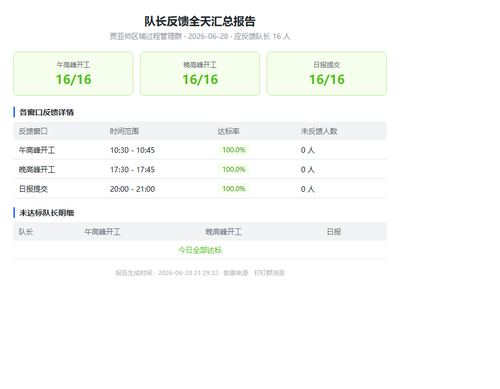
Task: Click the 反馈窗口 column header
Action: point(33,131)
